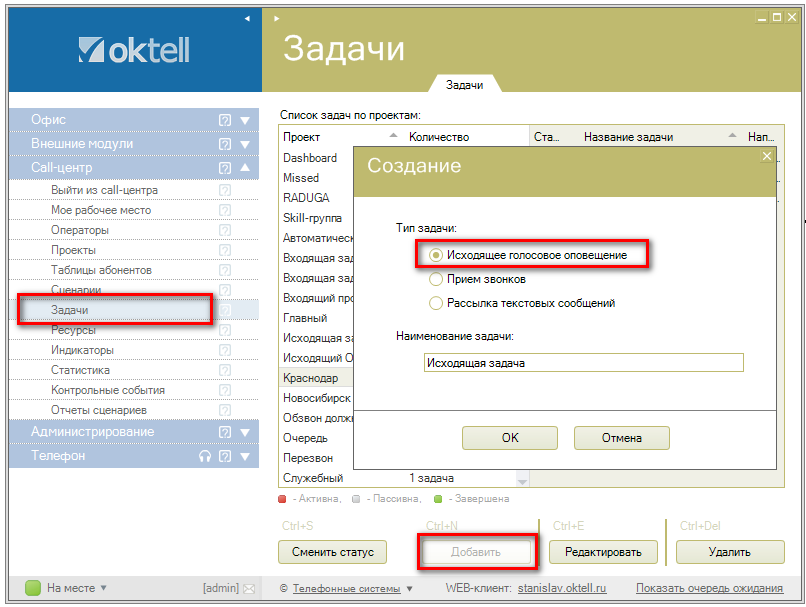Click help icon for Статистика item
The width and height of the screenshot is (806, 607).
[225, 370]
